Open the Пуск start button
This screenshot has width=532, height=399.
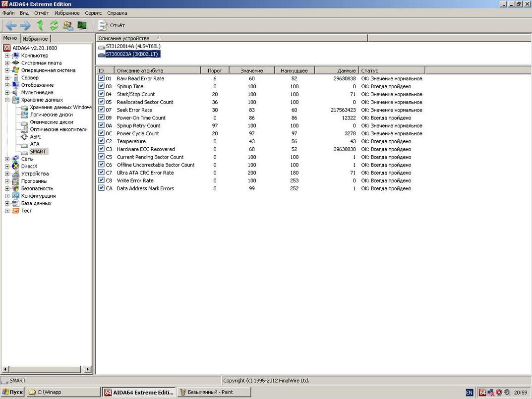pos(13,392)
